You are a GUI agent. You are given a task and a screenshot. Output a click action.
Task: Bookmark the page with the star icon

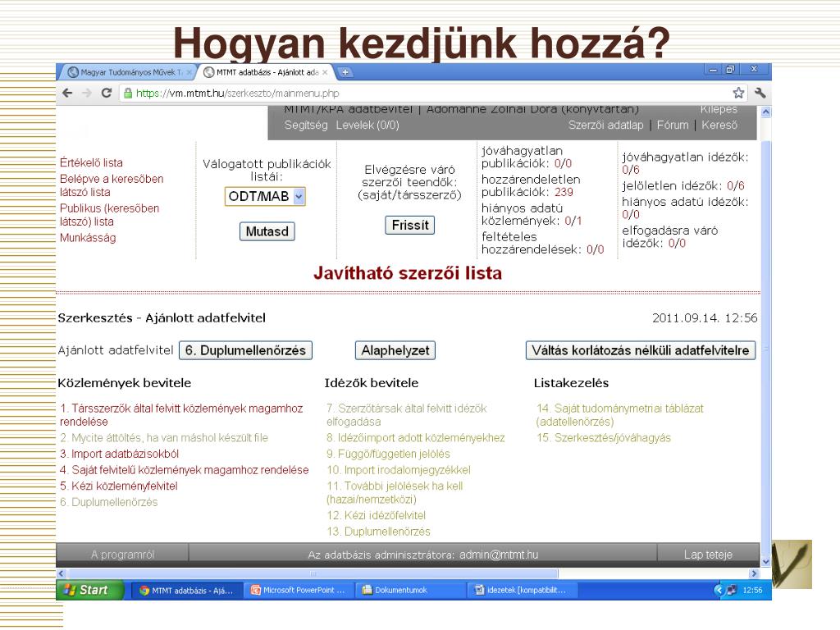(738, 94)
